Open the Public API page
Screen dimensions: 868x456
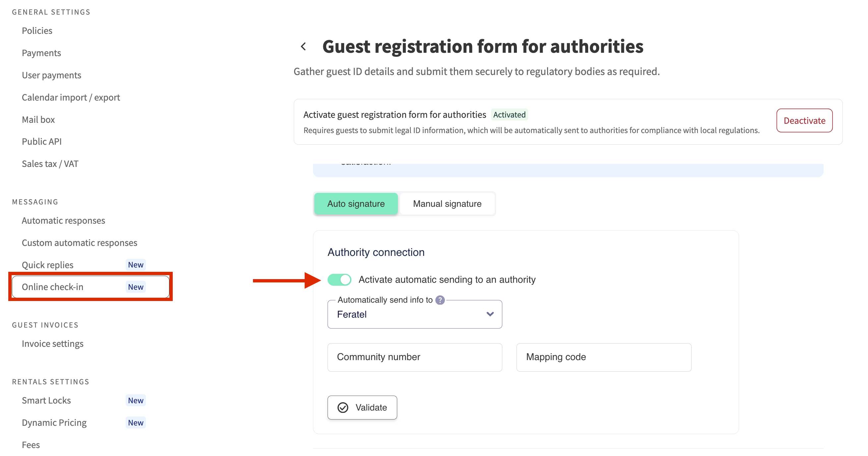point(42,142)
